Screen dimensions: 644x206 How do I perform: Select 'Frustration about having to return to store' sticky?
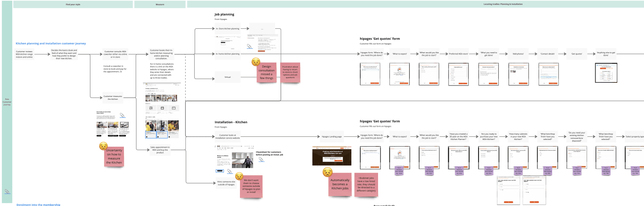click(290, 72)
